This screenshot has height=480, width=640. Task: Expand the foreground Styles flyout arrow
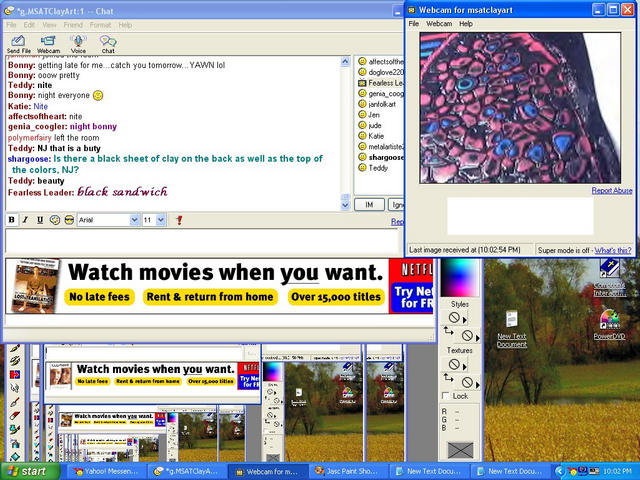point(464,320)
